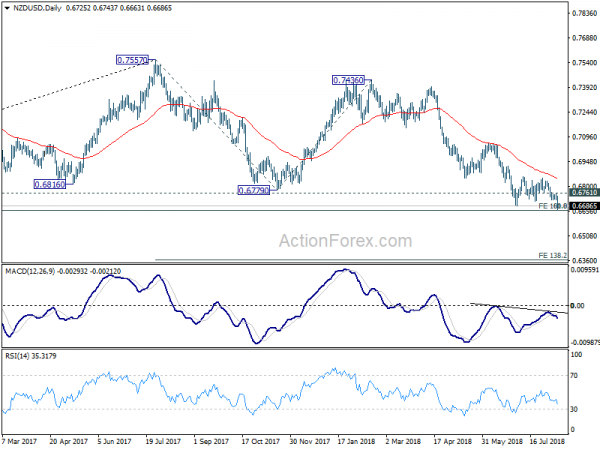Screen dimensions: 600x450
Task: Select the FE 100.0 Fibonacci level label
Action: coord(553,206)
